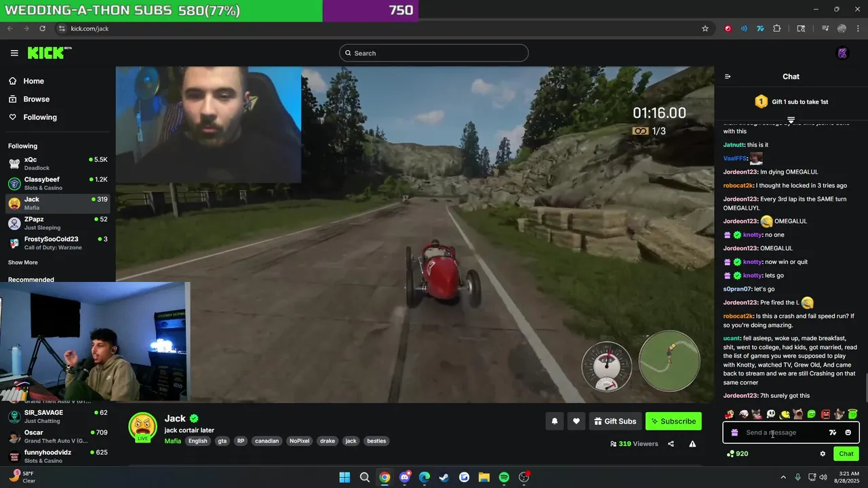Show hidden system tray icons

(x=783, y=477)
